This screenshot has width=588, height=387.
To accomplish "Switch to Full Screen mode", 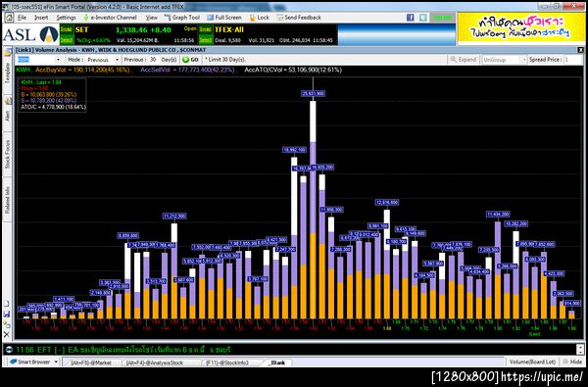I will (224, 18).
